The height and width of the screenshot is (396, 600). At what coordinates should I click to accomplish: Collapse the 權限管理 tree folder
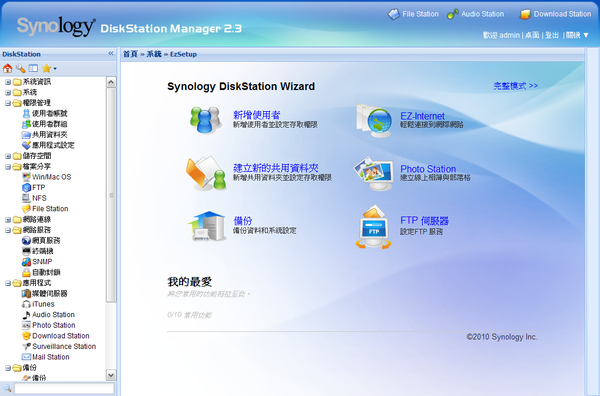click(8, 103)
